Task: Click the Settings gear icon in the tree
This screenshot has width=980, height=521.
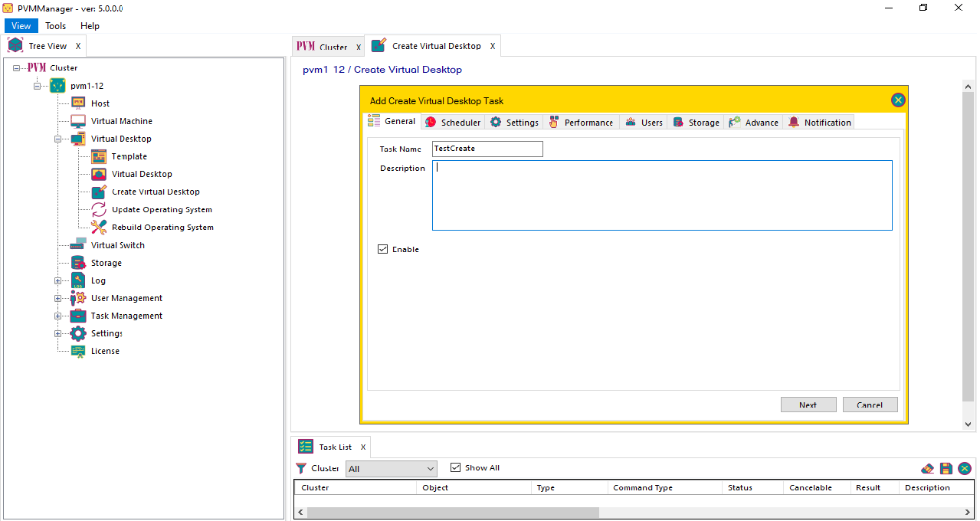Action: [78, 333]
